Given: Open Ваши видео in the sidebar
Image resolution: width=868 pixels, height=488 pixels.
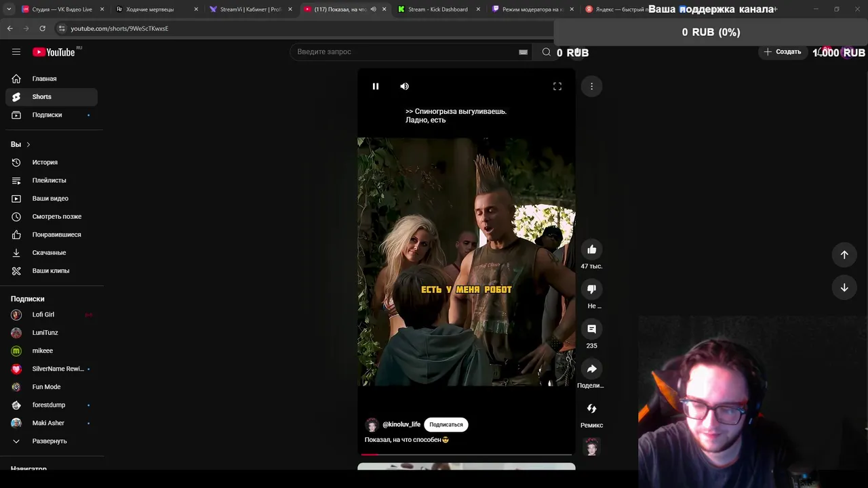Looking at the screenshot, I should tap(52, 199).
